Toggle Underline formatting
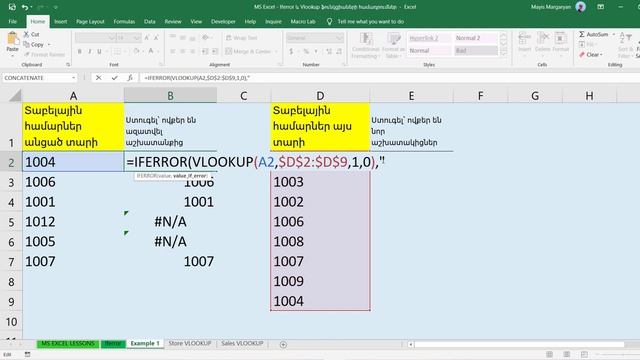 pos(99,51)
